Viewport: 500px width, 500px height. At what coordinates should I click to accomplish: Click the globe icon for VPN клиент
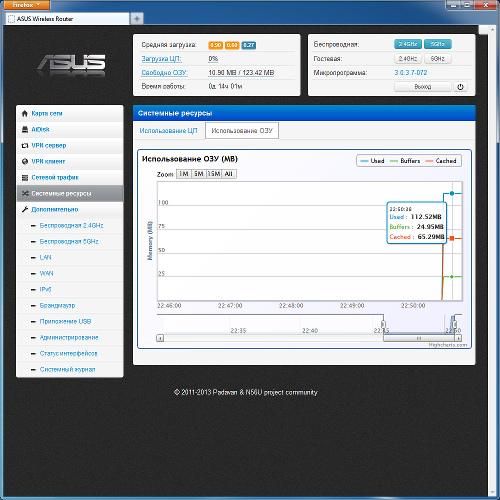(x=25, y=161)
